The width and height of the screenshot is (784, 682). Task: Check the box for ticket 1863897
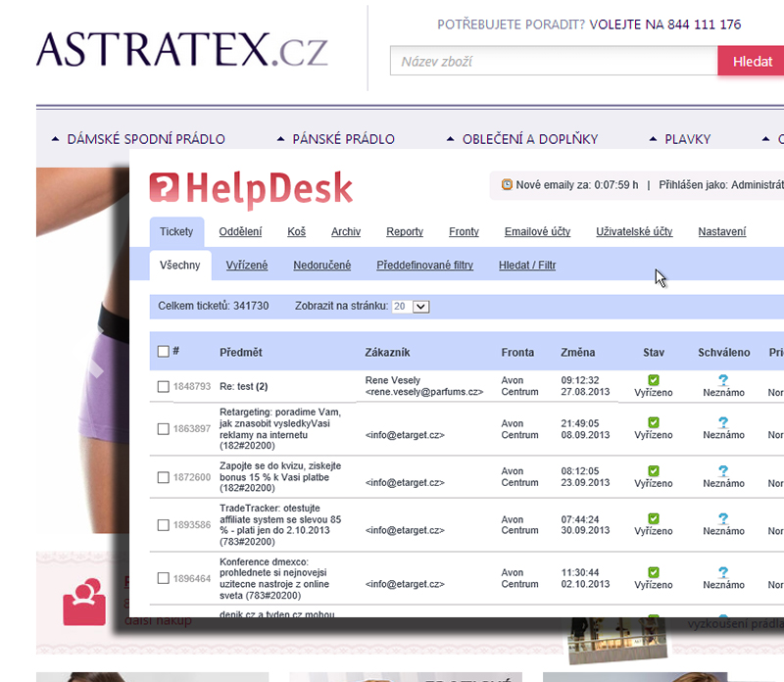tap(163, 429)
